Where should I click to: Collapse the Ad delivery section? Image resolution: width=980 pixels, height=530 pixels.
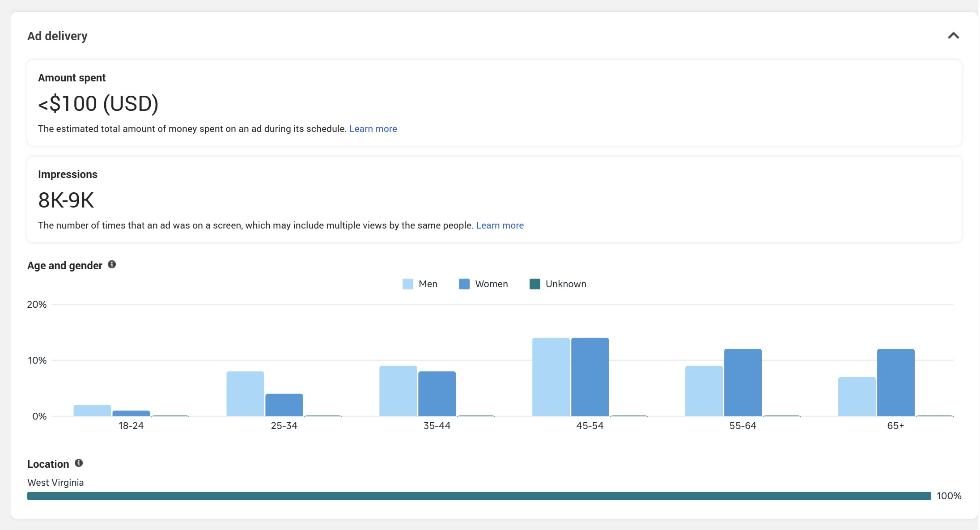[x=953, y=36]
